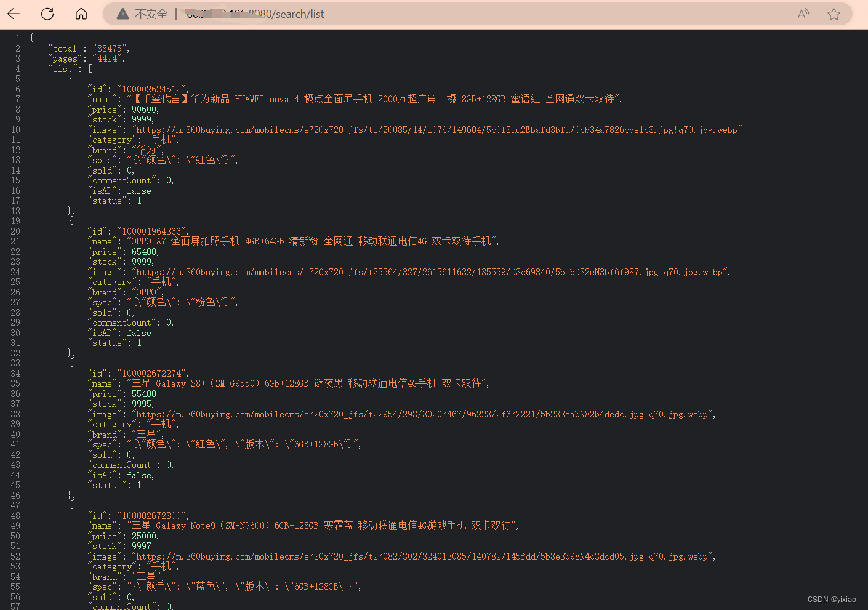Select the id "100002672300"
Viewport: 868px width, 610px height.
pyautogui.click(x=151, y=516)
